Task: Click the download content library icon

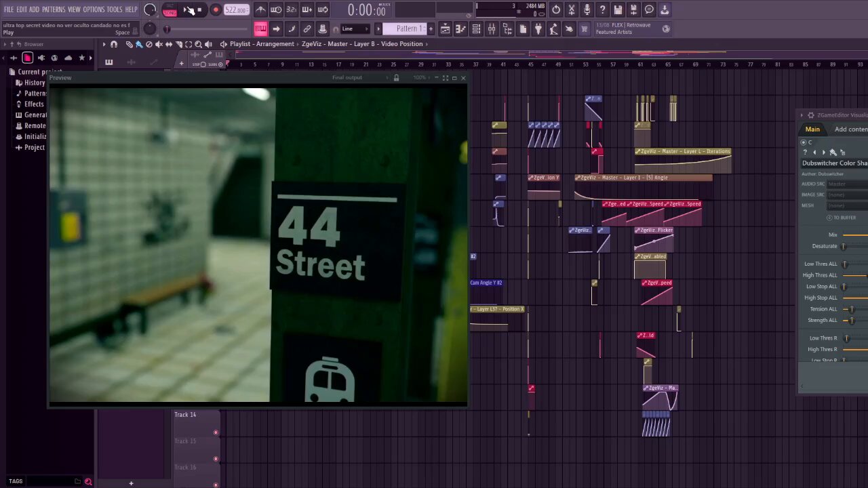Action: tap(665, 9)
